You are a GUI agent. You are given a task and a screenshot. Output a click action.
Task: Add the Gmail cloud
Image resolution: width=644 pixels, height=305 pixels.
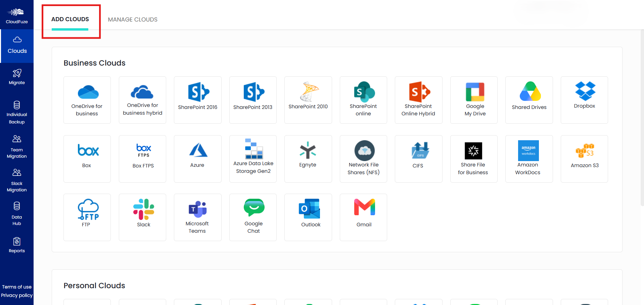[363, 217]
